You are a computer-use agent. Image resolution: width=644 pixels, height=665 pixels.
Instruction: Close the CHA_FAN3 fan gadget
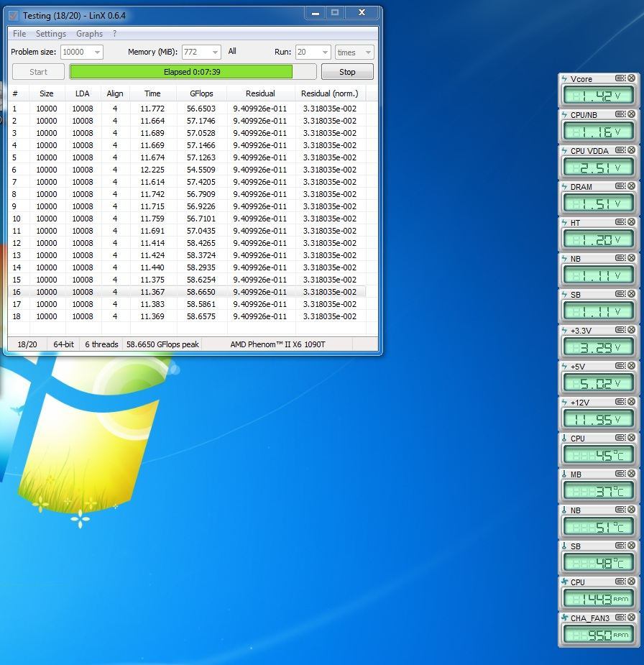(x=631, y=617)
